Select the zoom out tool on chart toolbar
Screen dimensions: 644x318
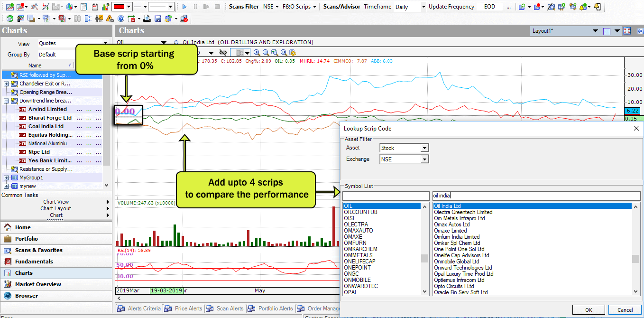tap(266, 53)
